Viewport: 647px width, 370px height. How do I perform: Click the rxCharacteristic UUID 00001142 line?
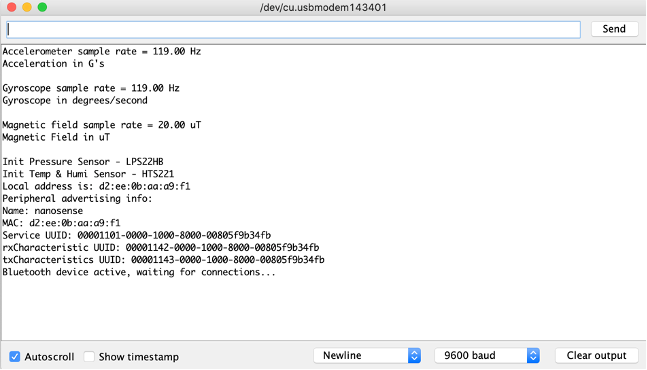tap(161, 247)
